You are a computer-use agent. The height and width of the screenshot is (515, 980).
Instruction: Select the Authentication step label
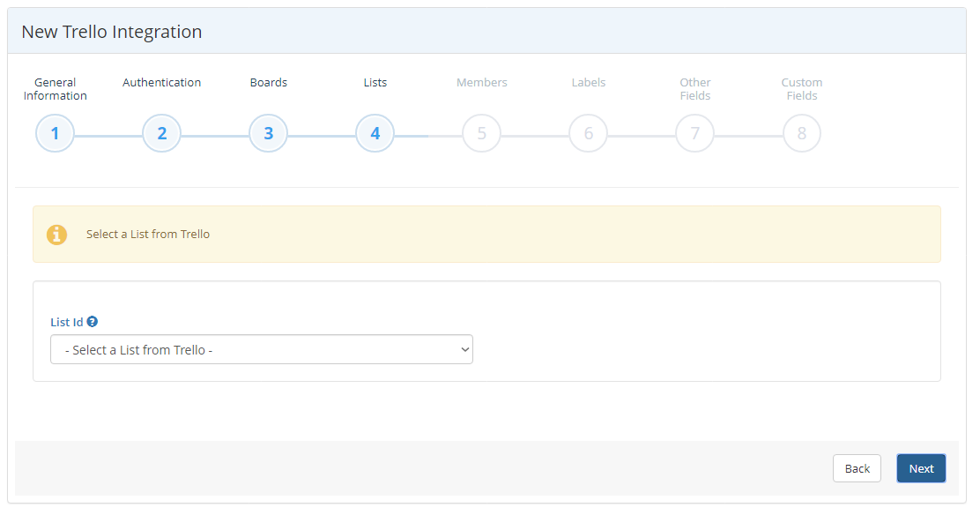pos(161,82)
